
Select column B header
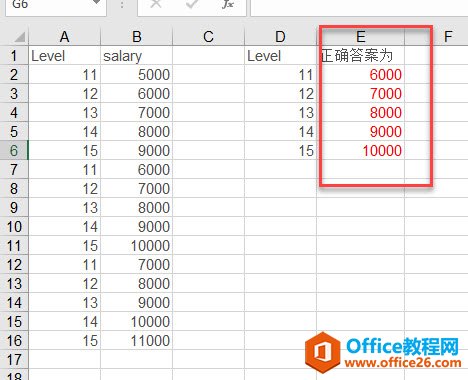pos(137,36)
